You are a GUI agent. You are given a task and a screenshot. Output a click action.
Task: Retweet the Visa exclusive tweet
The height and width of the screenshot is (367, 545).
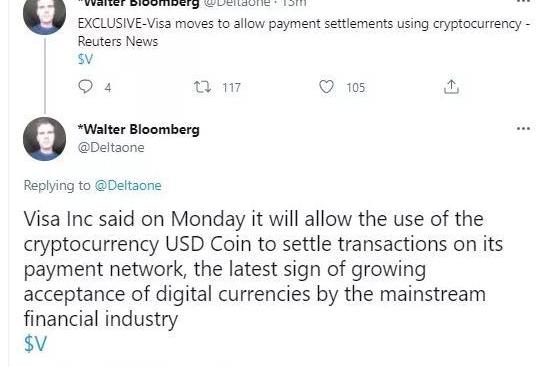click(x=202, y=87)
